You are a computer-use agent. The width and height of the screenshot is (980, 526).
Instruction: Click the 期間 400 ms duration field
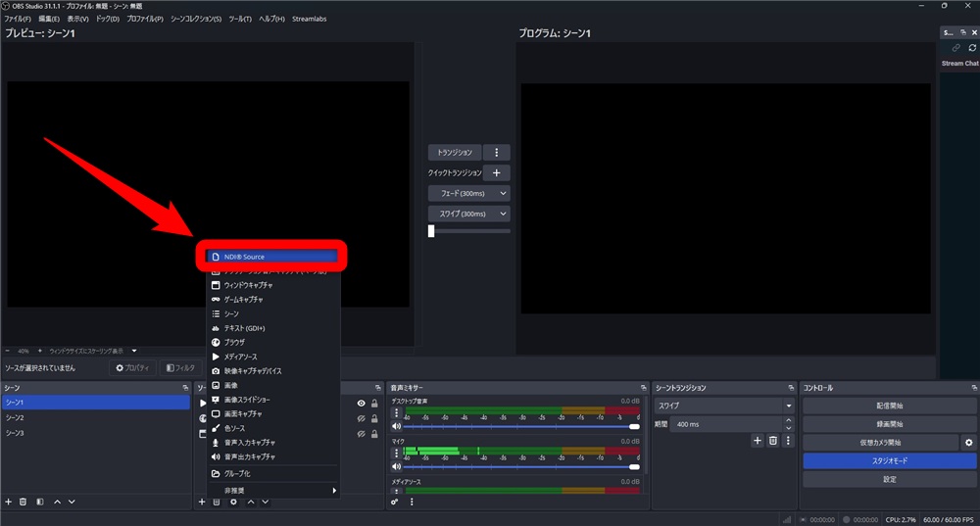click(x=727, y=424)
